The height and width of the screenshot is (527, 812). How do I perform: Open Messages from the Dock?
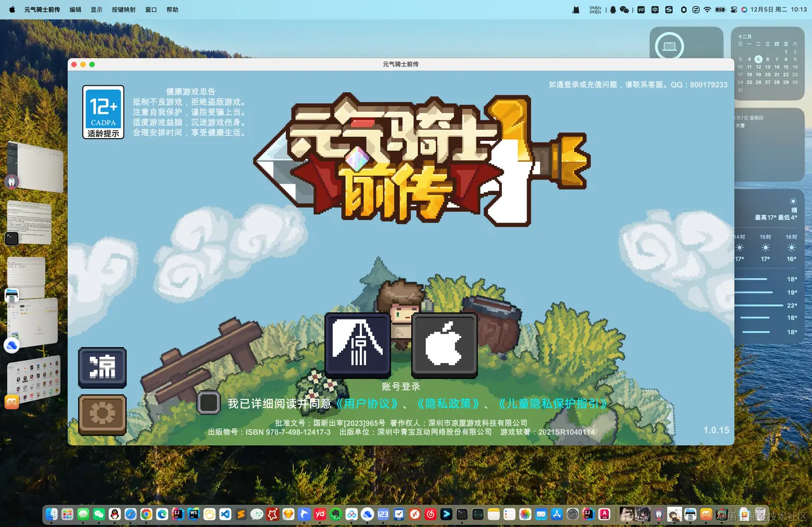pyautogui.click(x=83, y=514)
